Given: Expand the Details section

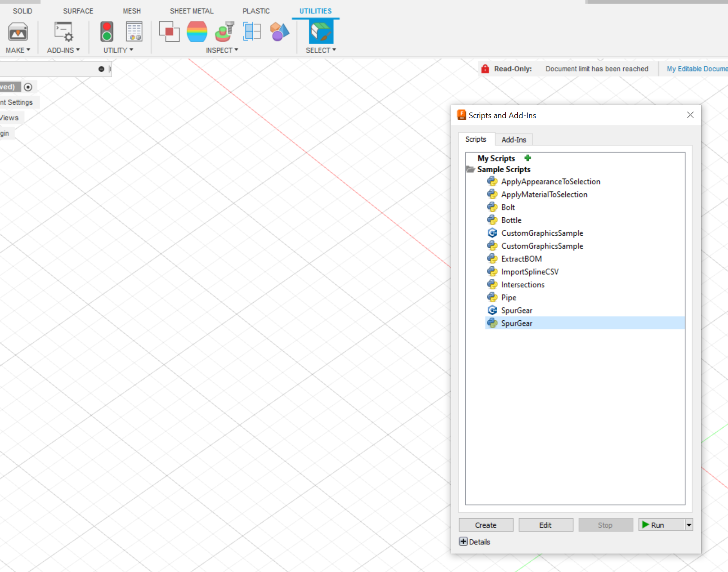Looking at the screenshot, I should 464,542.
